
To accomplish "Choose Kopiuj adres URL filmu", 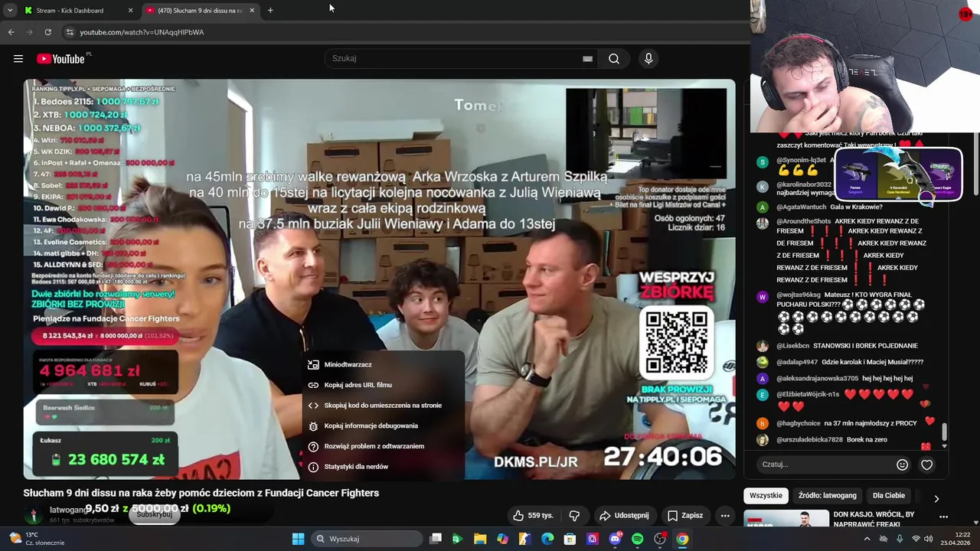I will 383,385.
